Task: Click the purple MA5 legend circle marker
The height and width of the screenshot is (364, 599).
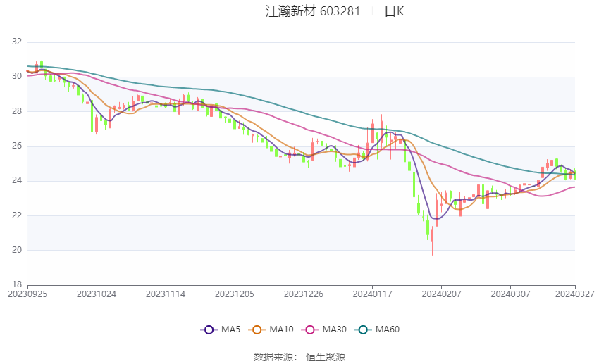Action: tap(208, 330)
